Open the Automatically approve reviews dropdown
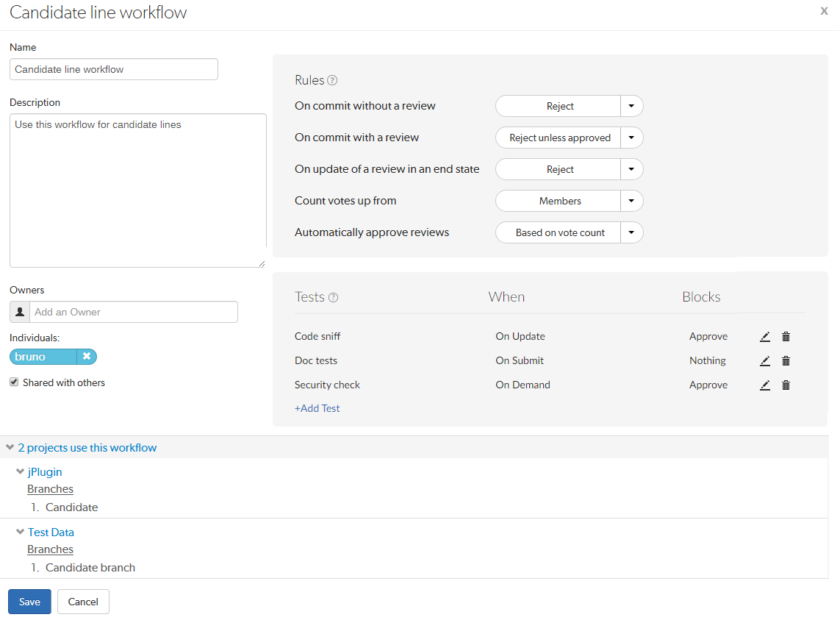Image resolution: width=840 pixels, height=620 pixels. point(631,232)
